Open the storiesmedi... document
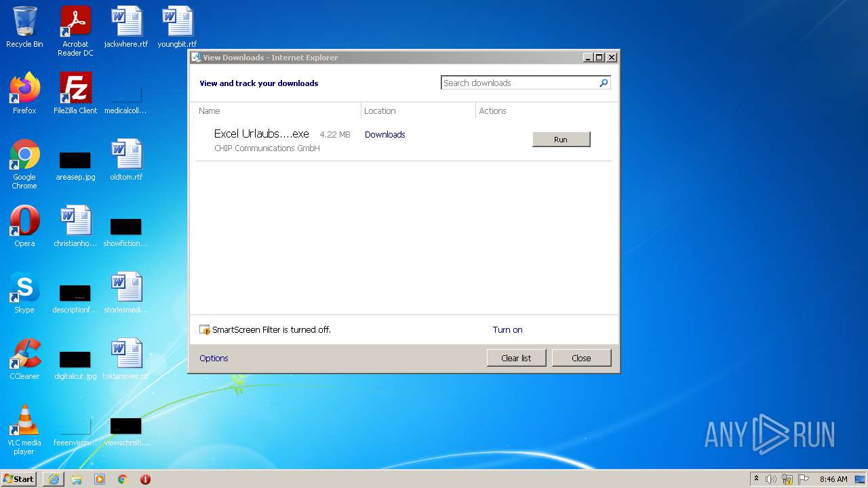This screenshot has height=488, width=868. (x=126, y=293)
